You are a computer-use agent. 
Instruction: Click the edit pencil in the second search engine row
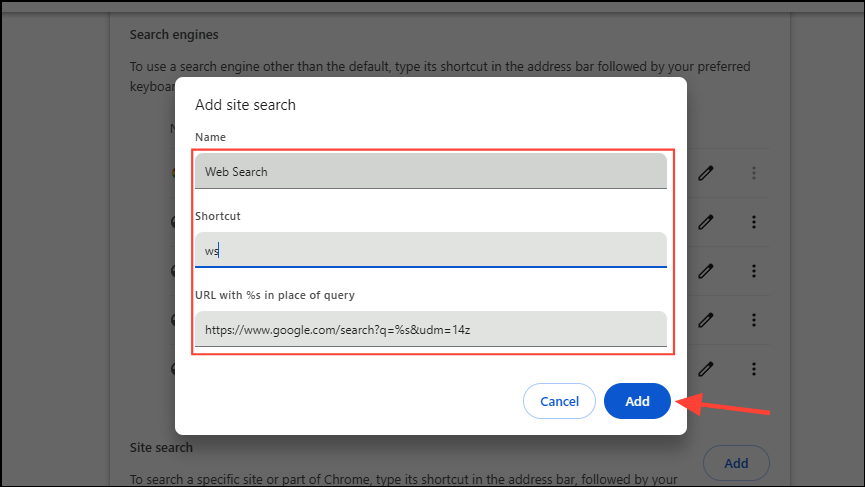click(706, 222)
